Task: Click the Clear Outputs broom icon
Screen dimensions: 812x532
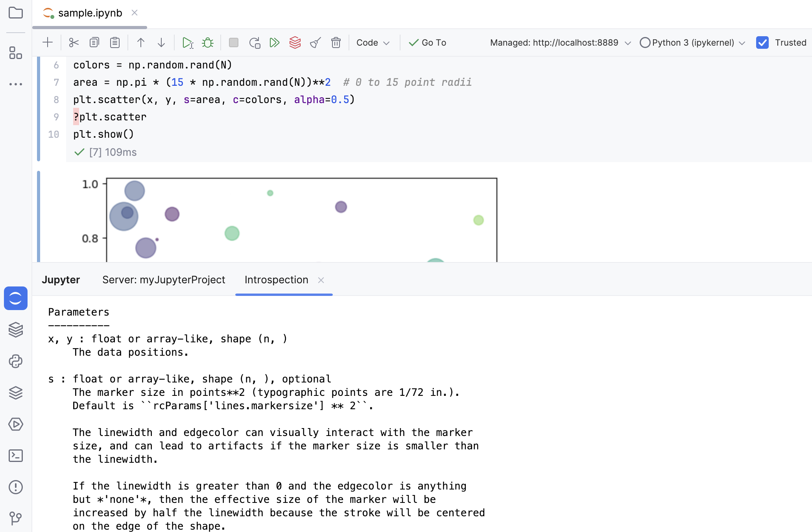Action: point(316,42)
